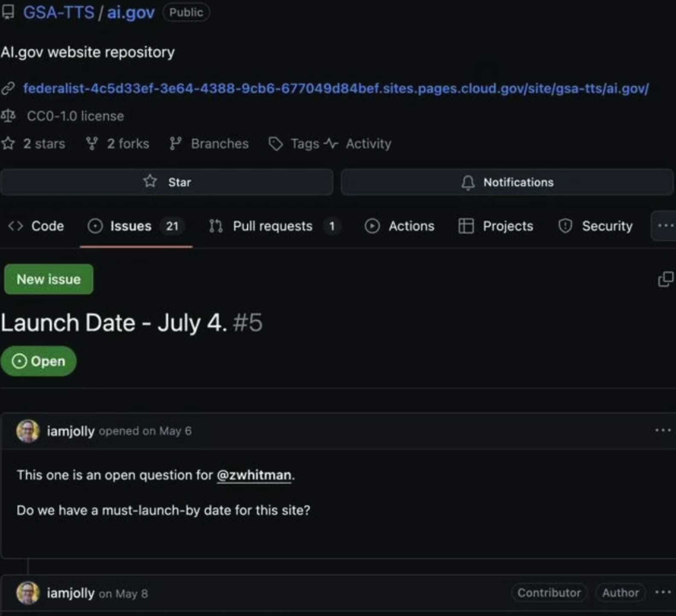Switch to the Actions tab
676x616 pixels.
[x=399, y=226]
